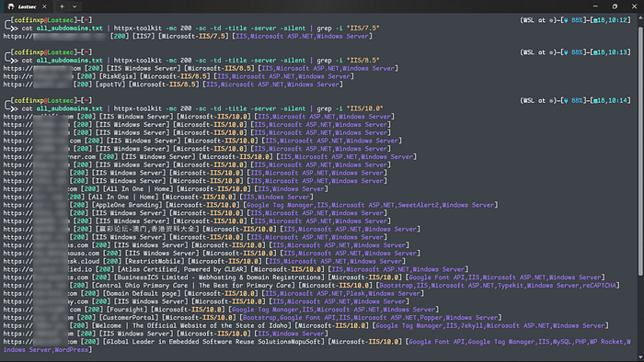Click the (WSL at ⊕) label beside 10:14
The image size is (644, 362).
click(538, 100)
